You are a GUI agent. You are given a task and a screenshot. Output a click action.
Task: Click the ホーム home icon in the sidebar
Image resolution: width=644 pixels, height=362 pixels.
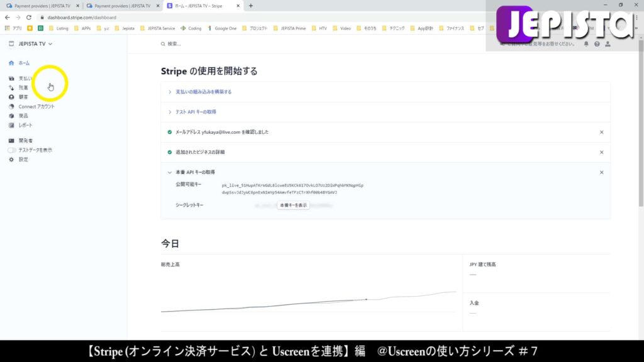(x=11, y=63)
